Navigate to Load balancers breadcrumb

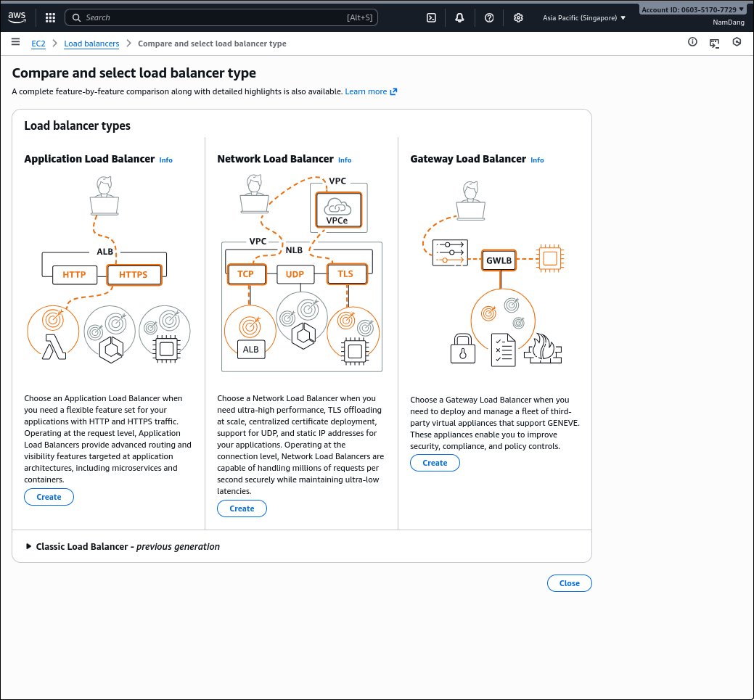click(91, 44)
